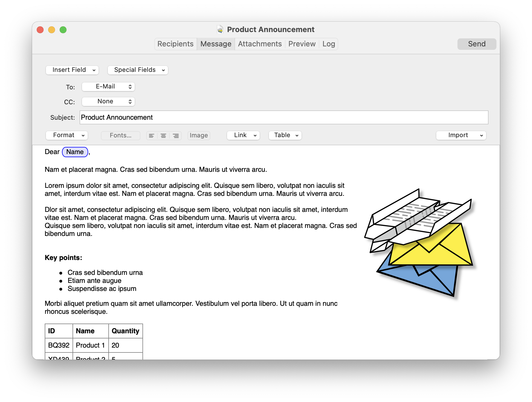
Task: Change the CC None popup selector
Action: click(108, 101)
